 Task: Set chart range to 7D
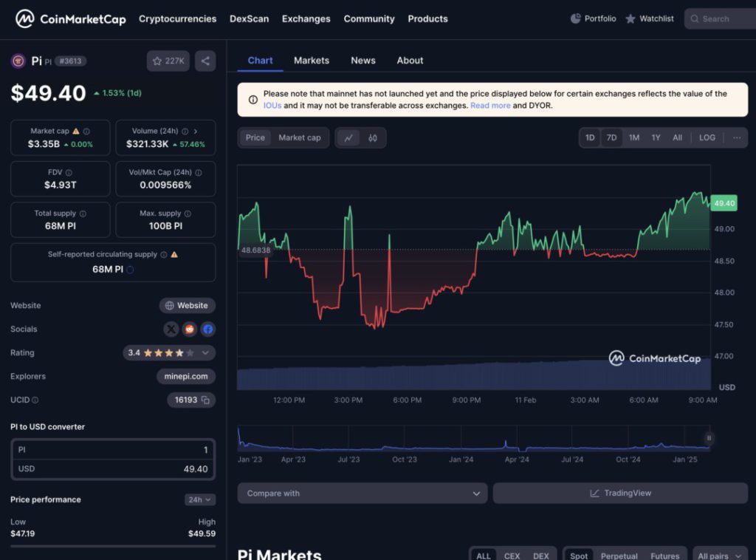click(x=611, y=137)
